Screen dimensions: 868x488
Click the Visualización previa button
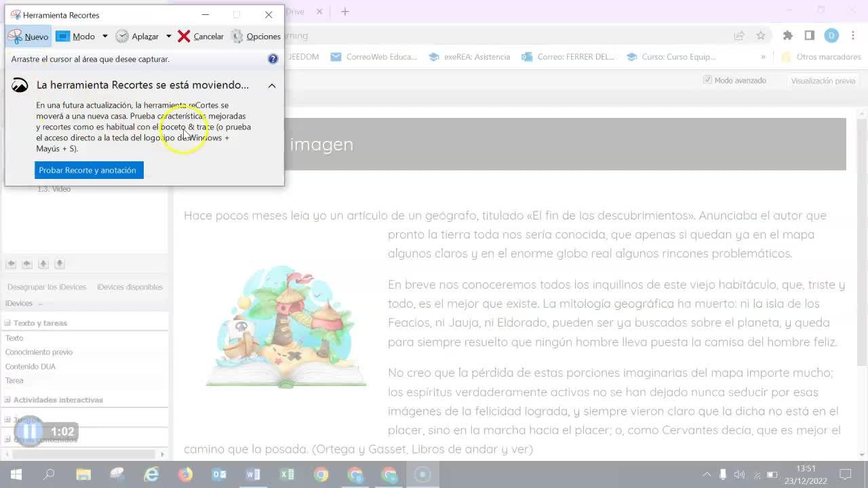point(823,81)
